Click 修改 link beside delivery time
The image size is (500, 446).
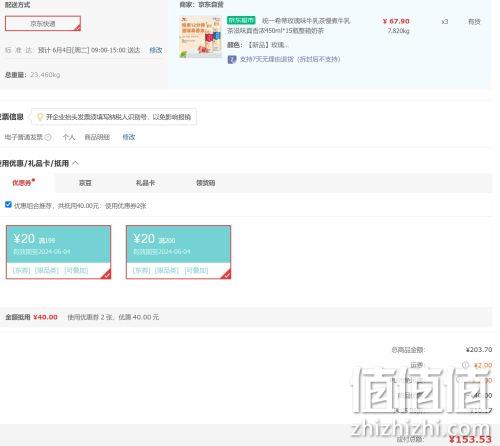click(156, 50)
